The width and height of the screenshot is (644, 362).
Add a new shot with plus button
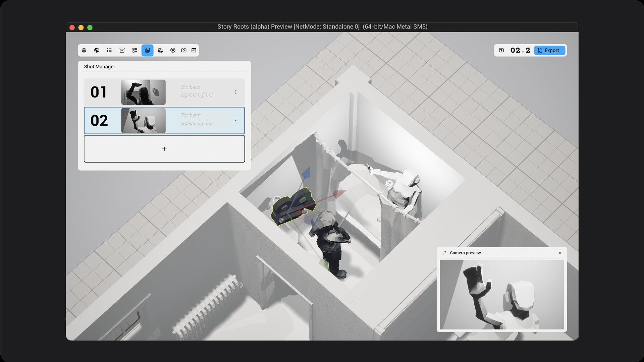[164, 149]
